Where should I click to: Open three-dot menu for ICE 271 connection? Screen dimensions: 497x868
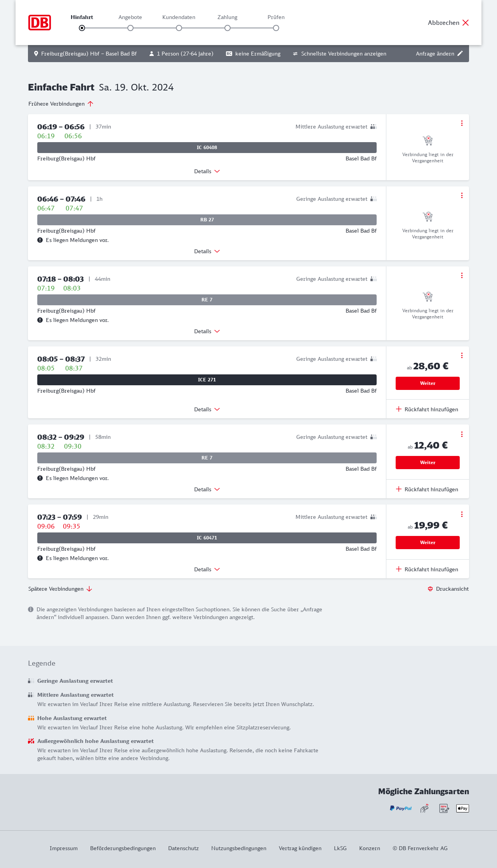click(x=462, y=355)
